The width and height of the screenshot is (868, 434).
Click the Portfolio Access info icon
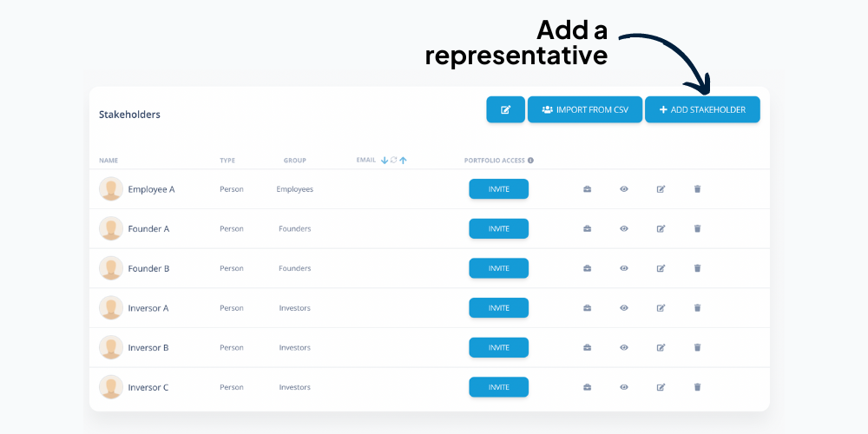click(x=530, y=161)
